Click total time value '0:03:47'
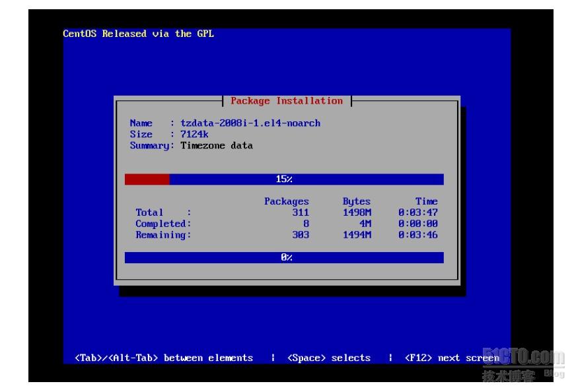This screenshot has width=574, height=392. pos(418,212)
